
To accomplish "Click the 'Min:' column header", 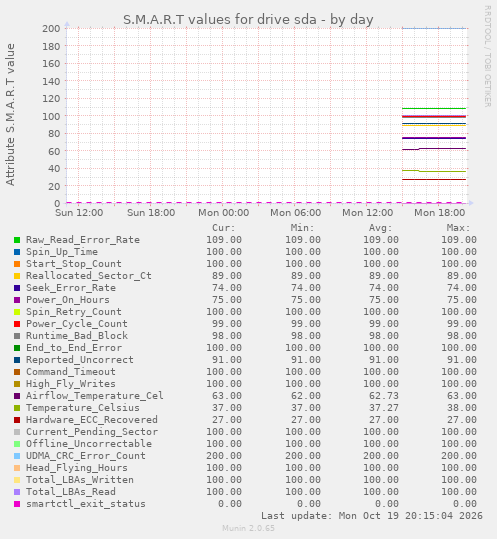I will (x=302, y=228).
